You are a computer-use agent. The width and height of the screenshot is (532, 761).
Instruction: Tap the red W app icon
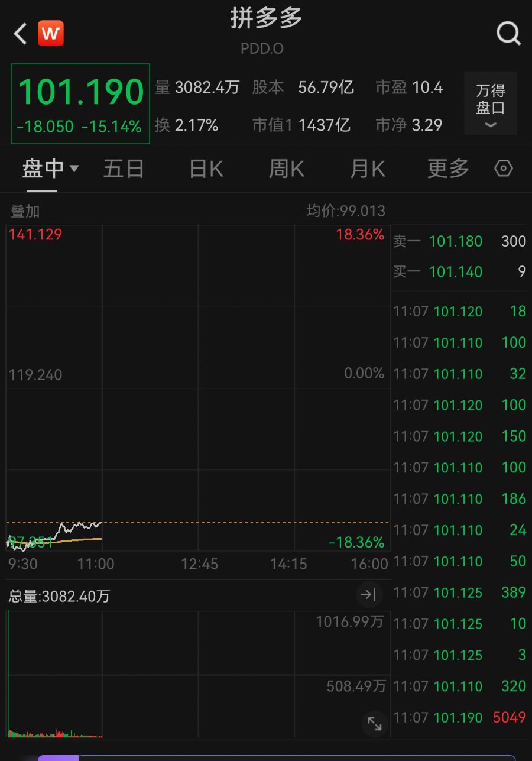[x=51, y=34]
